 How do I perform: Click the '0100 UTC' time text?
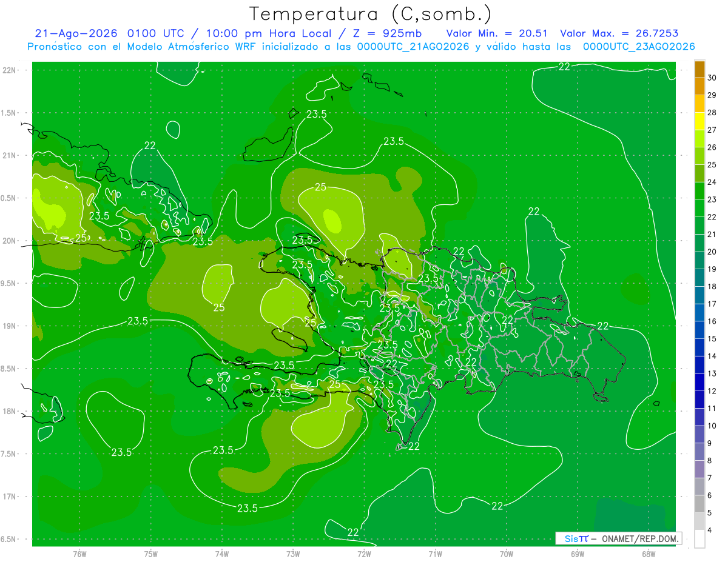pos(157,33)
